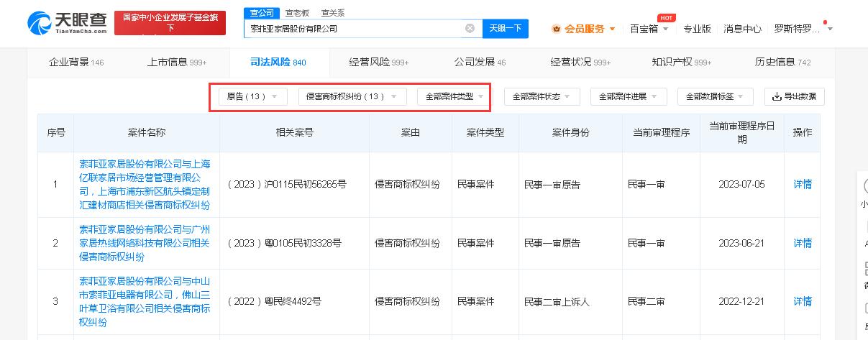
Task: Open the 会员服务 dropdown menu
Action: tap(584, 29)
